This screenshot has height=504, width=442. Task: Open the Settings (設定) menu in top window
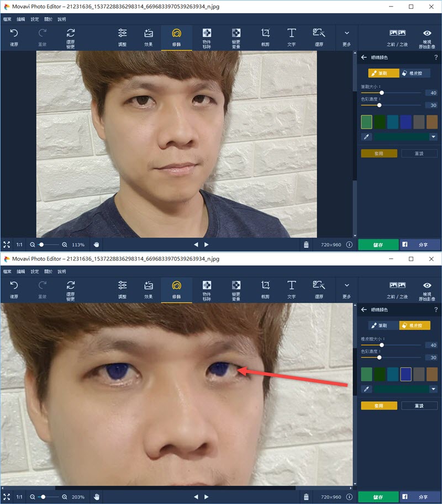(35, 19)
